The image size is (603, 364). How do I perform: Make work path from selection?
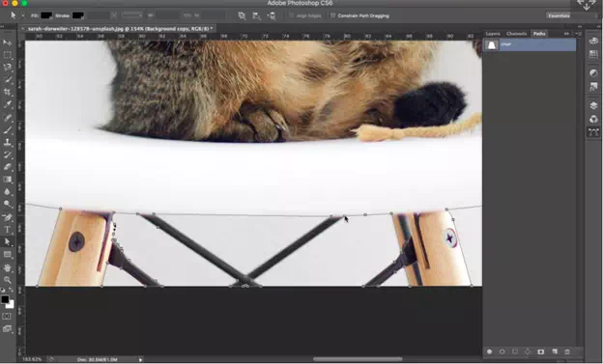(x=528, y=351)
